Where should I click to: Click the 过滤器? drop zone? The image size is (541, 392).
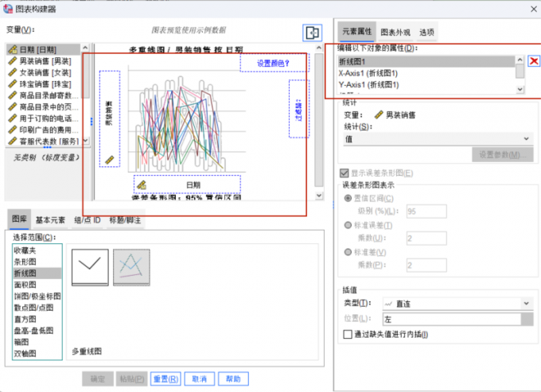click(299, 109)
